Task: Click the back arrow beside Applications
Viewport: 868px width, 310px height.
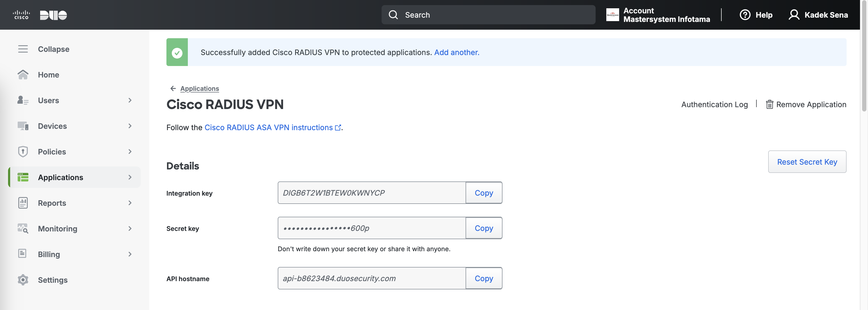Action: [x=173, y=88]
